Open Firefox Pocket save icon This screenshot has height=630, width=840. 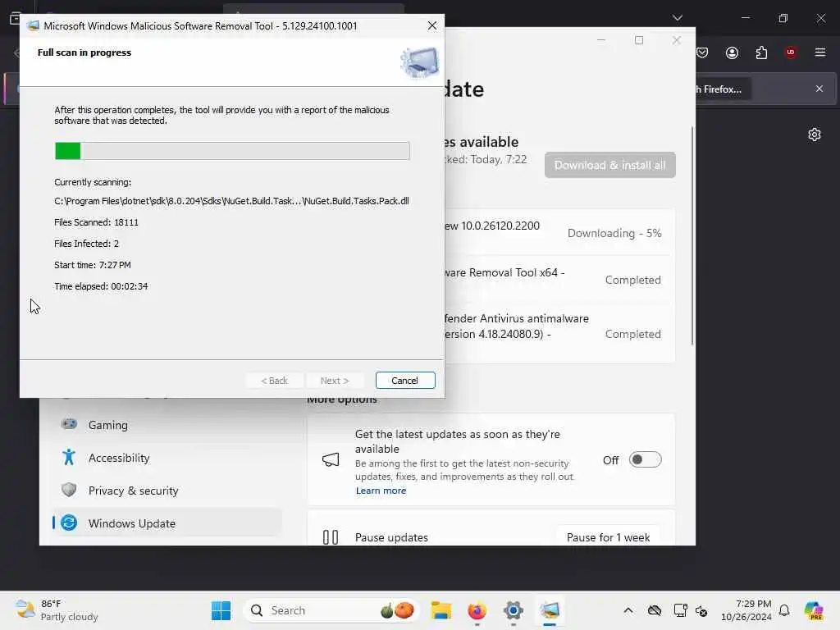point(702,52)
